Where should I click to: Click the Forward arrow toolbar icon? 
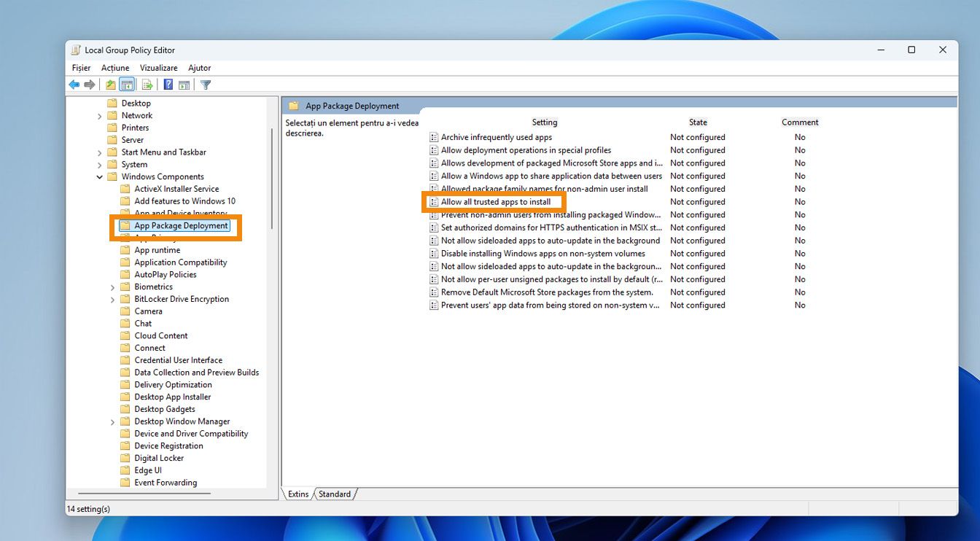[90, 85]
